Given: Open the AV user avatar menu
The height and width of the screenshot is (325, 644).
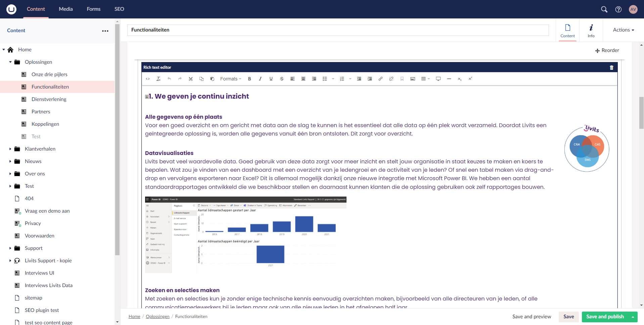Looking at the screenshot, I should (633, 9).
